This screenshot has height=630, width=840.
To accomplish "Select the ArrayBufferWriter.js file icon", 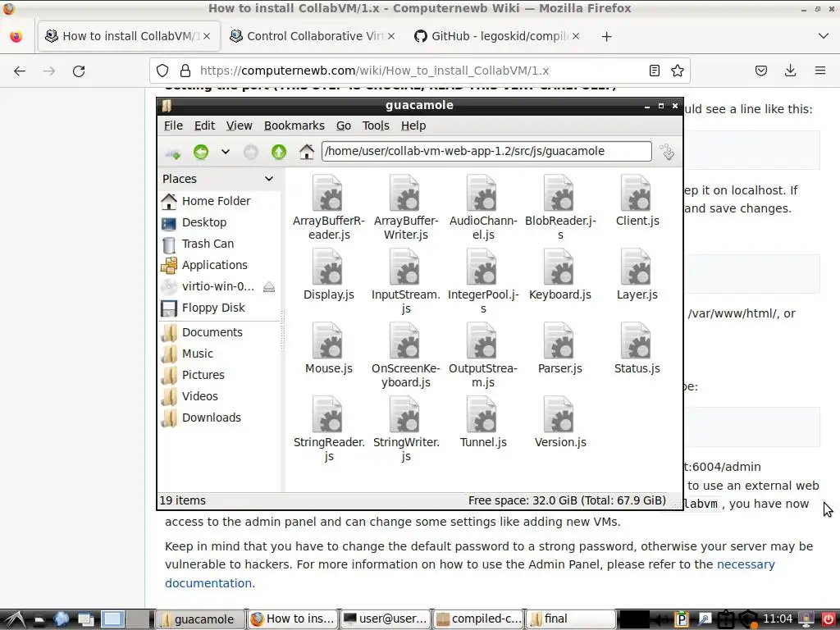I will tap(405, 194).
